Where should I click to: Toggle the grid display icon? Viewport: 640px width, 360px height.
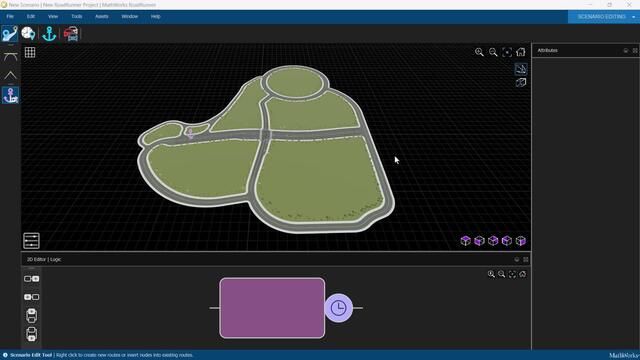click(30, 52)
